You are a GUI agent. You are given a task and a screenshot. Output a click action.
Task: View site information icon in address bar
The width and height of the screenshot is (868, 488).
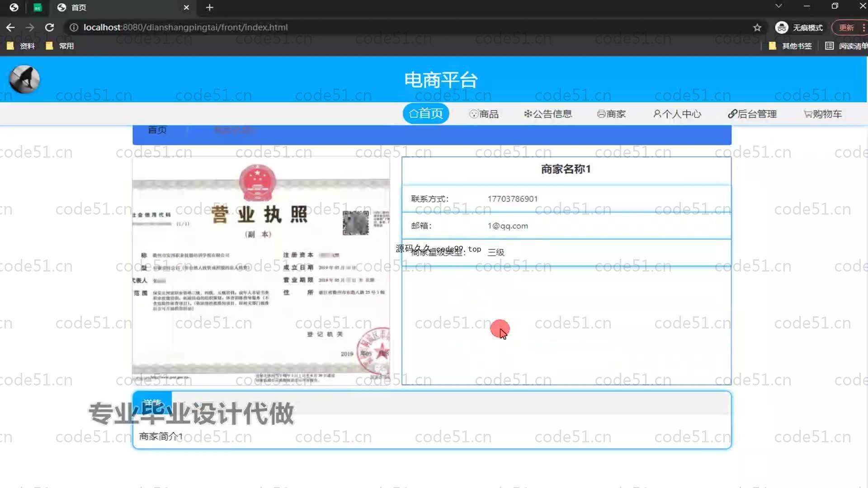(x=74, y=28)
